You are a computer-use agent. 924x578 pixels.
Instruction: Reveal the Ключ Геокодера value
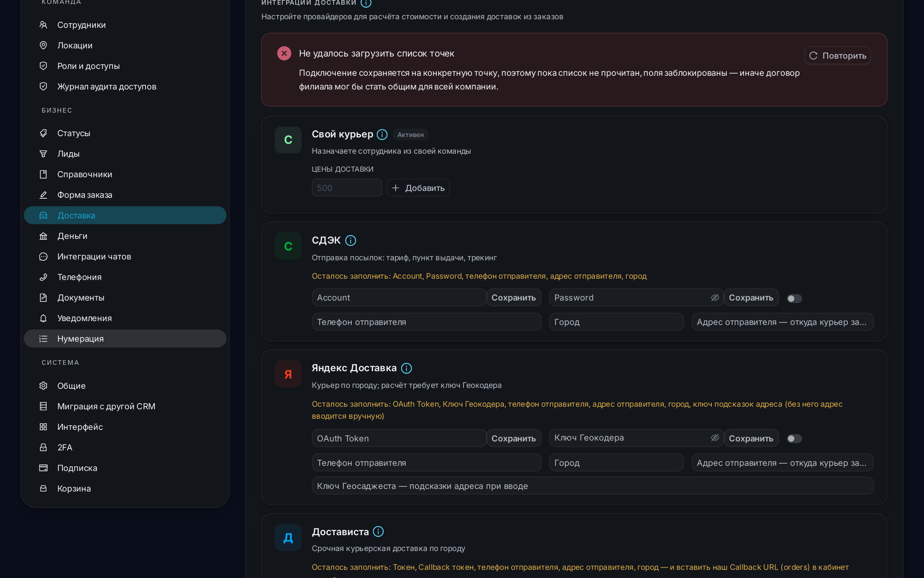tap(715, 438)
